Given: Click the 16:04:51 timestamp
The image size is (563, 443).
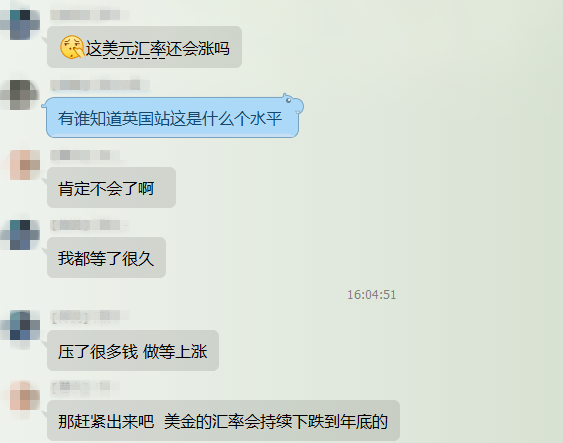Looking at the screenshot, I should click(x=372, y=295).
